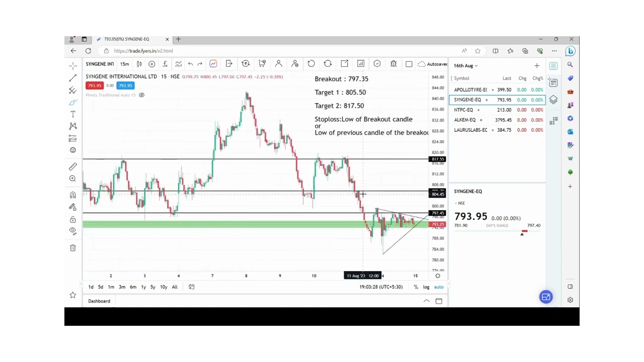Maximize the Dashboard panel

coord(439,301)
